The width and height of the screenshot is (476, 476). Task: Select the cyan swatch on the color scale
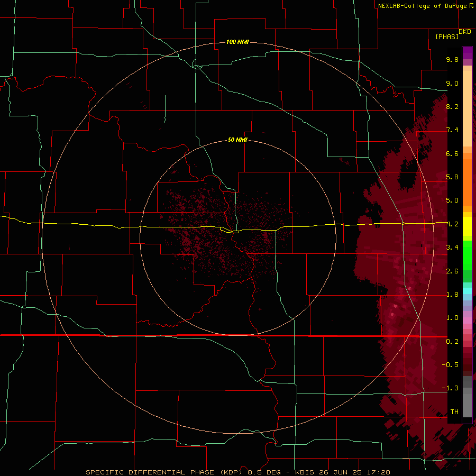(x=467, y=291)
